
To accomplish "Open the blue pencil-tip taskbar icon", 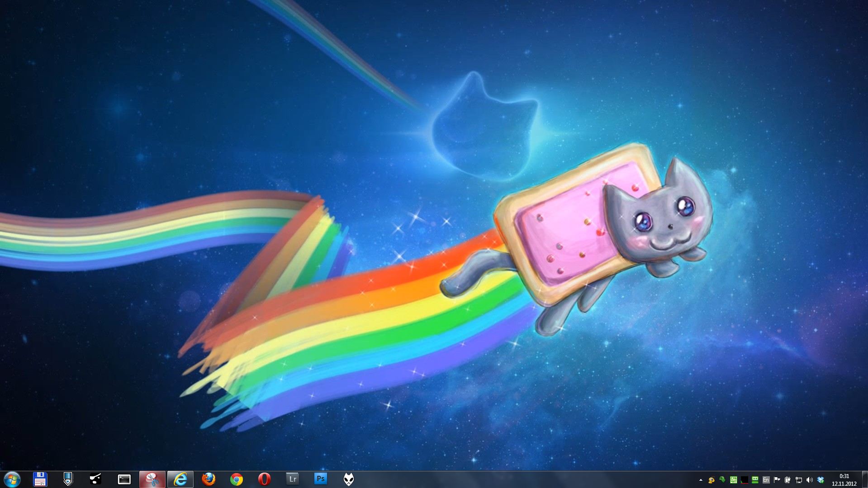I will coord(68,479).
